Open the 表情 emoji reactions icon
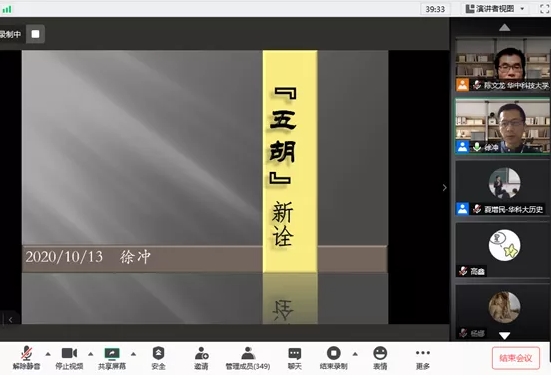The width and height of the screenshot is (551, 379). point(380,353)
